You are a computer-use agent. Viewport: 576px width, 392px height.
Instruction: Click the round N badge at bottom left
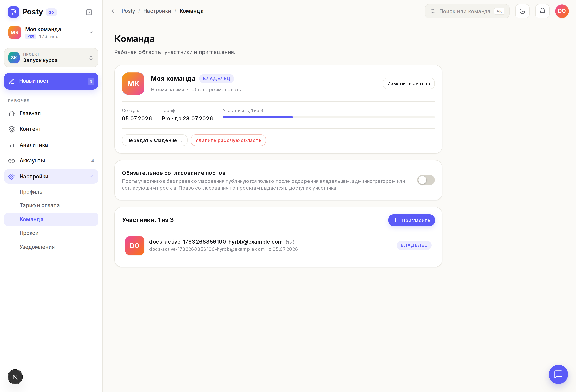click(x=15, y=377)
